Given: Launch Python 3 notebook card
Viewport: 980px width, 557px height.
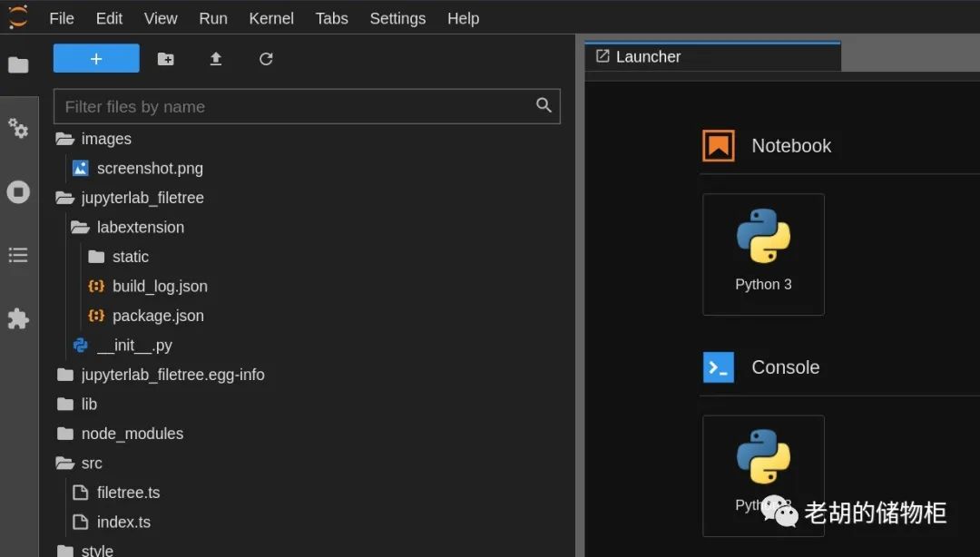Looking at the screenshot, I should (763, 254).
